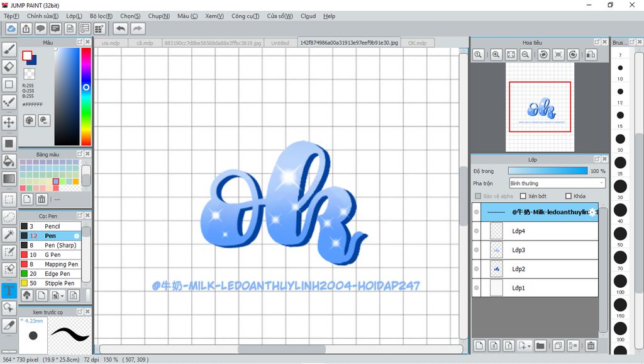Fit canvas to screen in navigator
The width and height of the screenshot is (644, 364).
coord(511,55)
